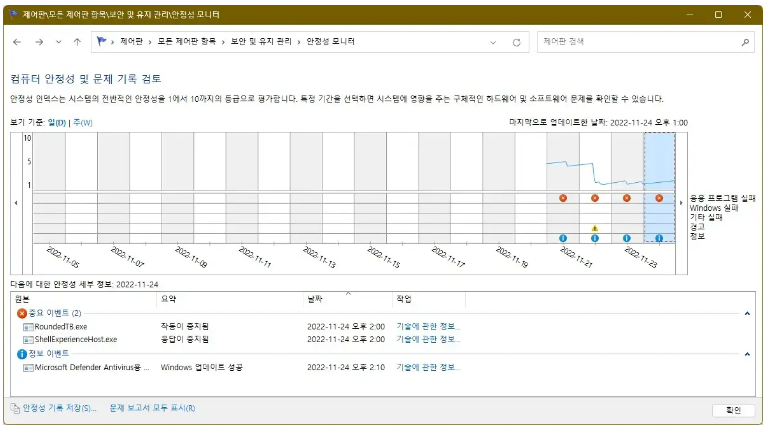This screenshot has height=427, width=764.
Task: Select the info icon in highlighted 2022-11-24 column
Action: (659, 238)
